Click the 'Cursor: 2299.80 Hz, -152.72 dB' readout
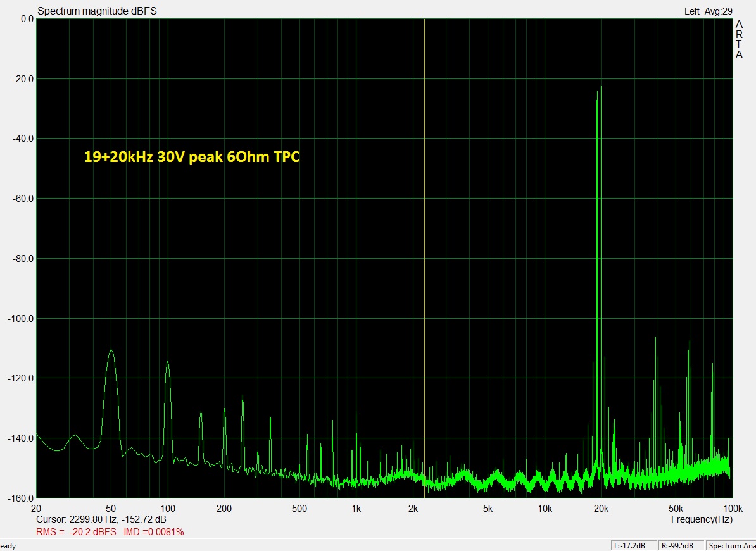756x551 pixels. pyautogui.click(x=101, y=520)
